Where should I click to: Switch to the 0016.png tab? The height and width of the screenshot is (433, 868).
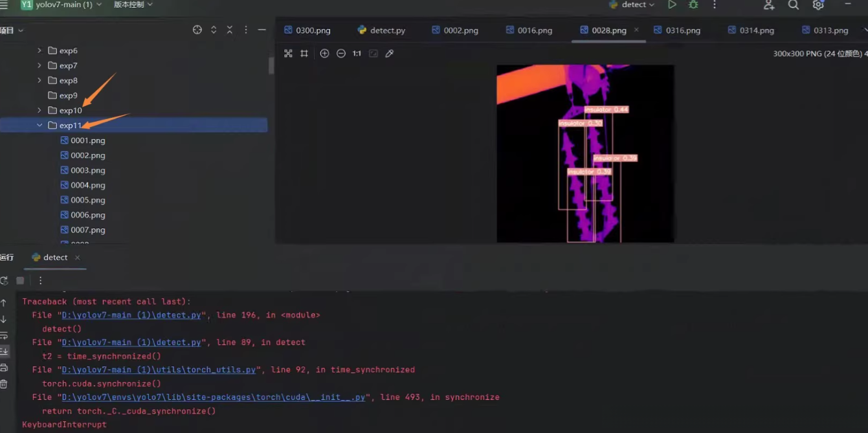pos(529,30)
